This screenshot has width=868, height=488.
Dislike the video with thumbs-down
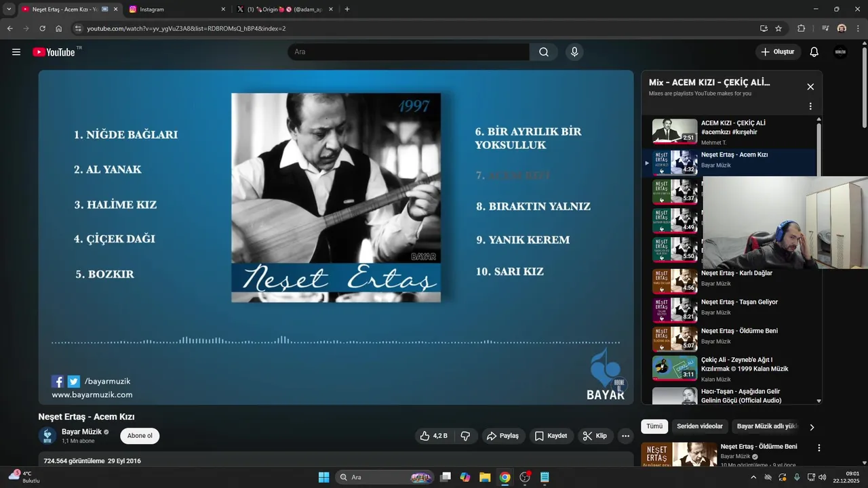465,436
